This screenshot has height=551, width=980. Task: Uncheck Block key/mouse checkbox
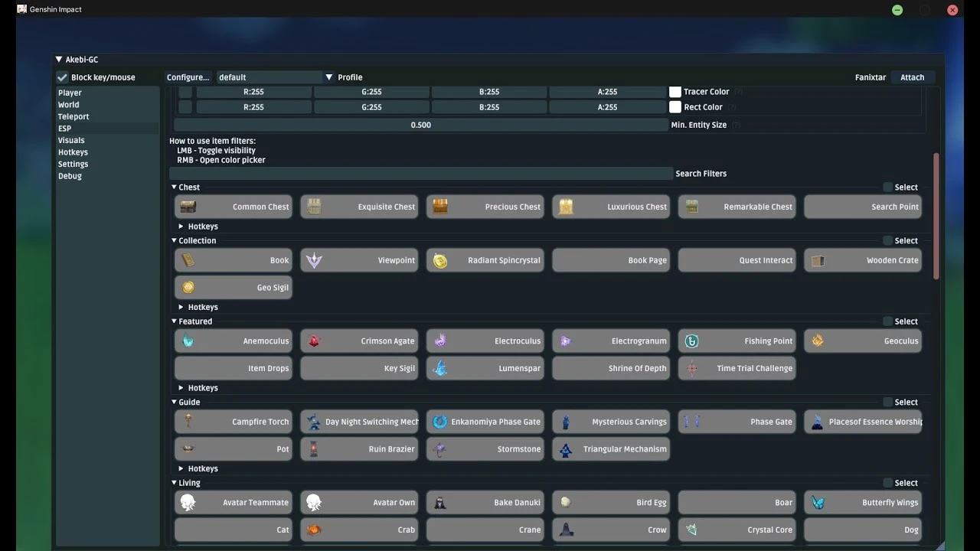point(62,77)
